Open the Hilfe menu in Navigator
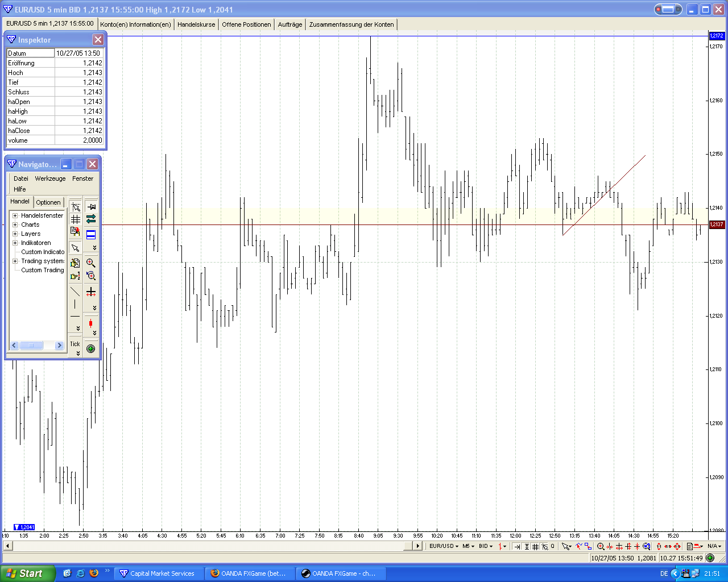728x582 pixels. (x=20, y=189)
